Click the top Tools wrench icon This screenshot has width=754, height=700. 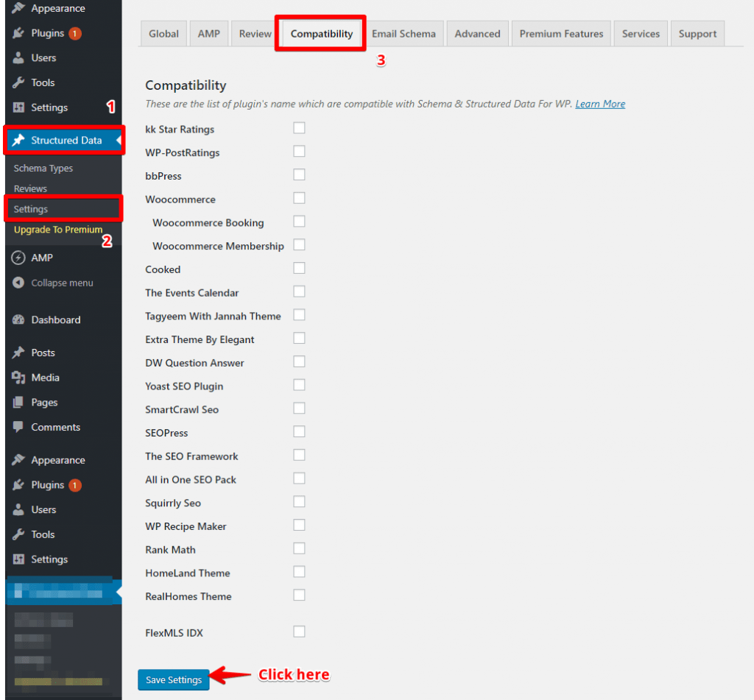click(18, 82)
